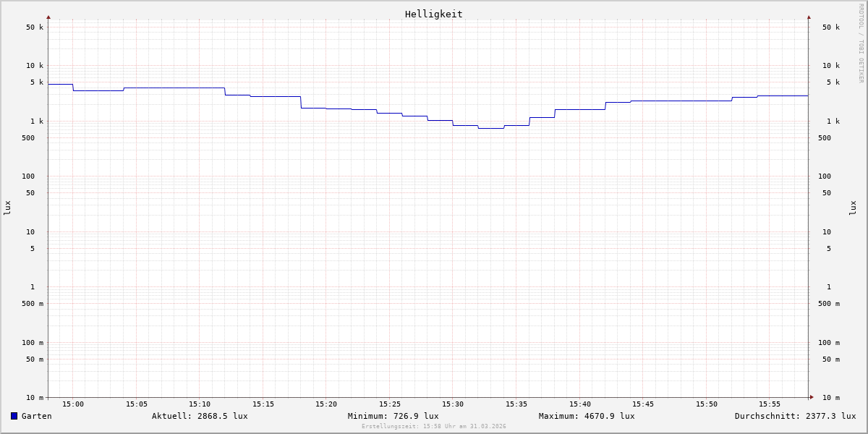
Task: Click the left vertical lux axis label
Action: (7, 208)
